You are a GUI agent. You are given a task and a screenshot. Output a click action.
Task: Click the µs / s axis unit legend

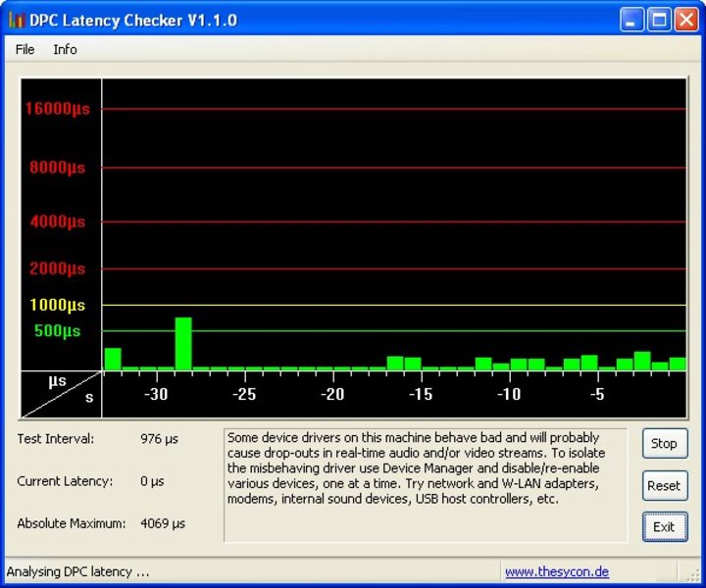click(61, 395)
